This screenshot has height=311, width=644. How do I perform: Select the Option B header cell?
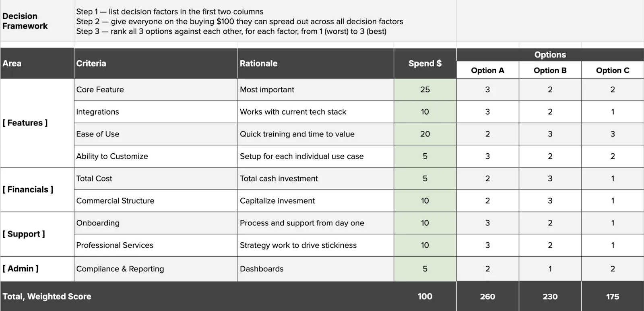click(550, 70)
